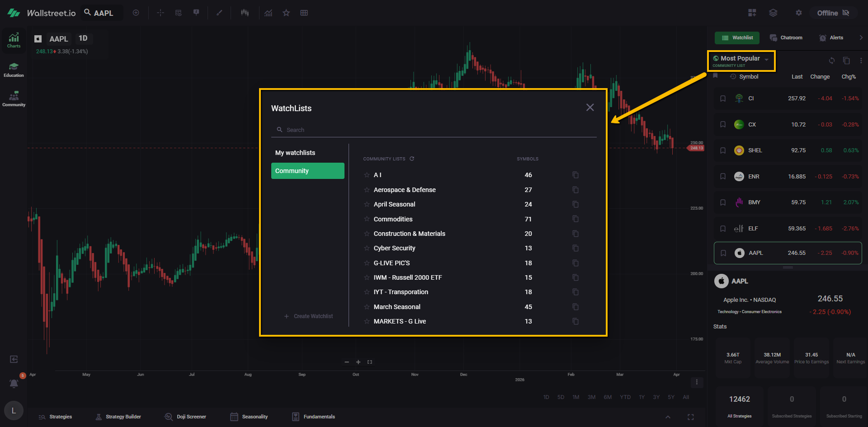Viewport: 868px width, 427px height.
Task: Open the Seasonality tool
Action: click(x=249, y=417)
